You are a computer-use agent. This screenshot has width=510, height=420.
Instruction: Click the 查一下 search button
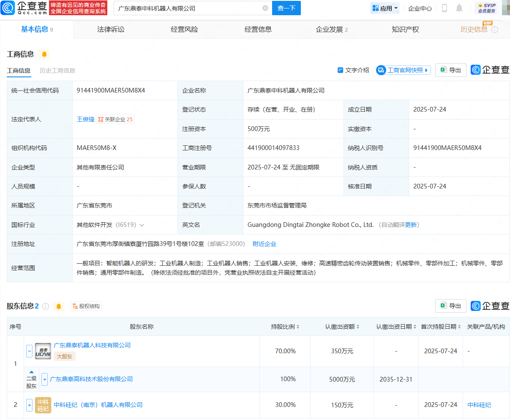click(x=286, y=8)
